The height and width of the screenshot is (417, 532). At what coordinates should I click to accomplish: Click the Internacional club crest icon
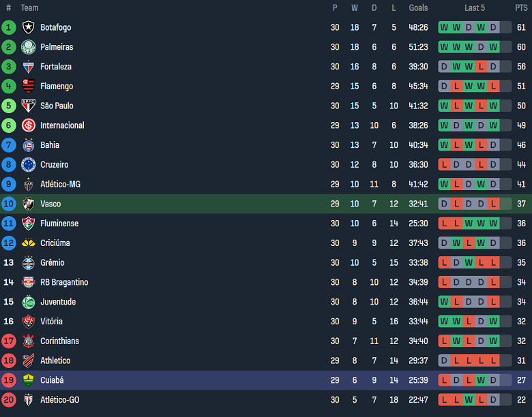point(28,125)
